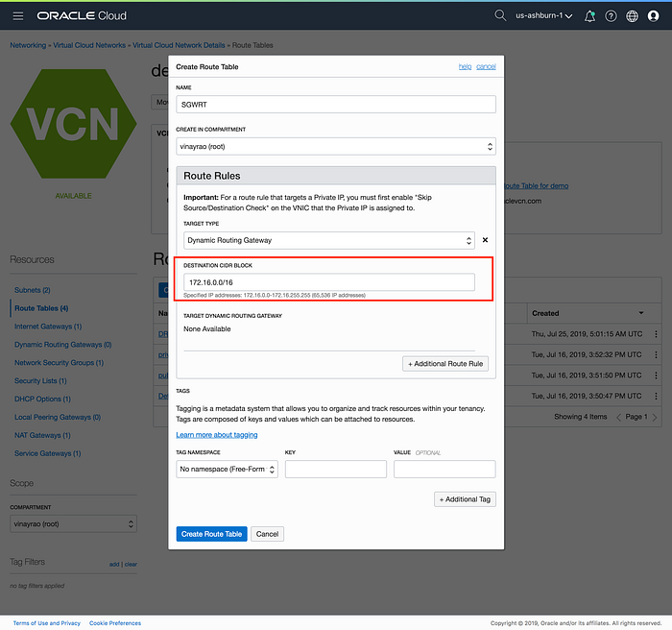Click the add tag filter link

pos(114,564)
